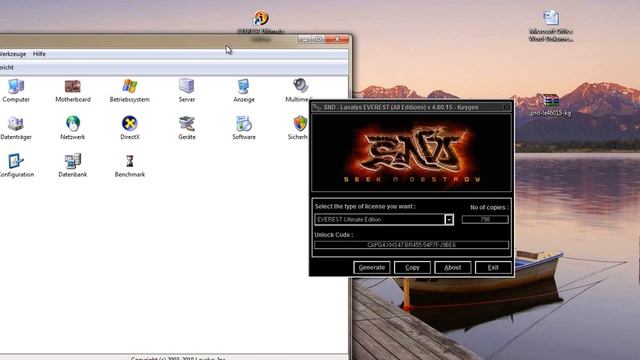
Task: Click the Exit button in keygen
Action: pyautogui.click(x=493, y=267)
